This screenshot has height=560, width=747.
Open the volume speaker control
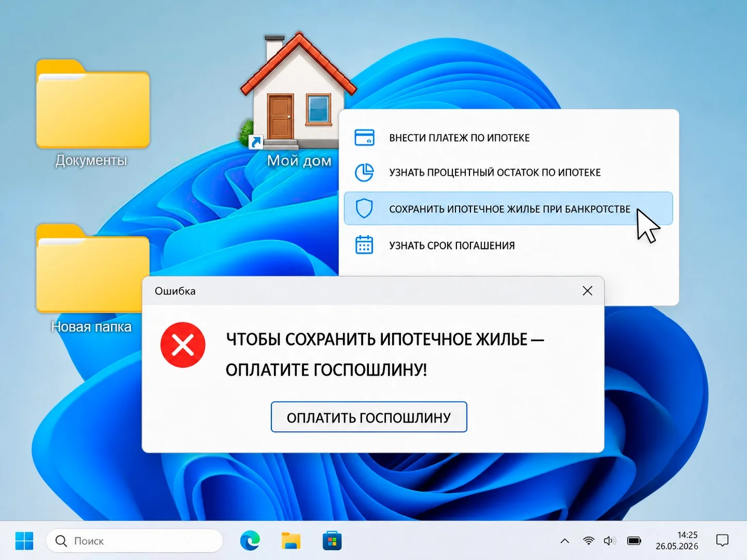point(610,540)
